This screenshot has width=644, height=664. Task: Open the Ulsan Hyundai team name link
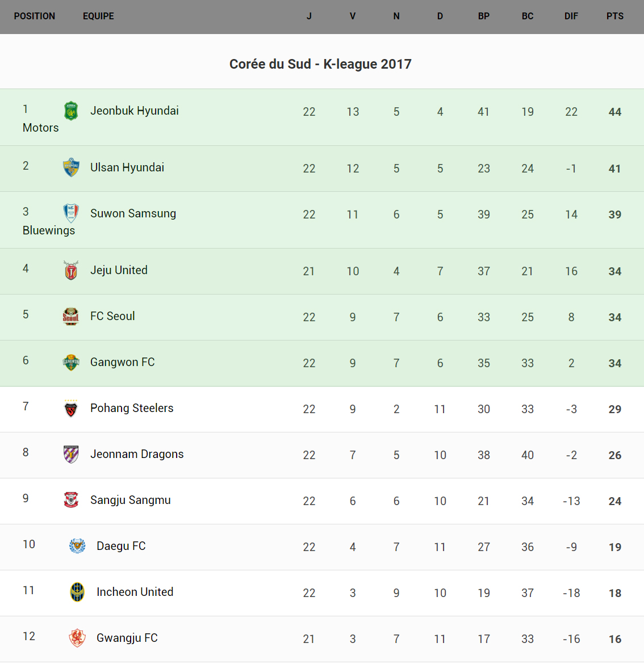[x=127, y=167]
